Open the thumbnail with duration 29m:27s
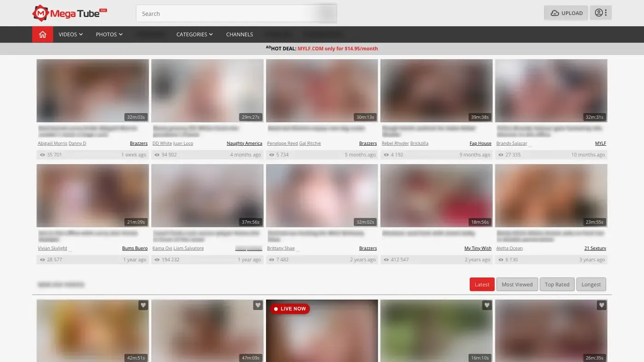Viewport: 644px width, 362px height. click(x=207, y=90)
